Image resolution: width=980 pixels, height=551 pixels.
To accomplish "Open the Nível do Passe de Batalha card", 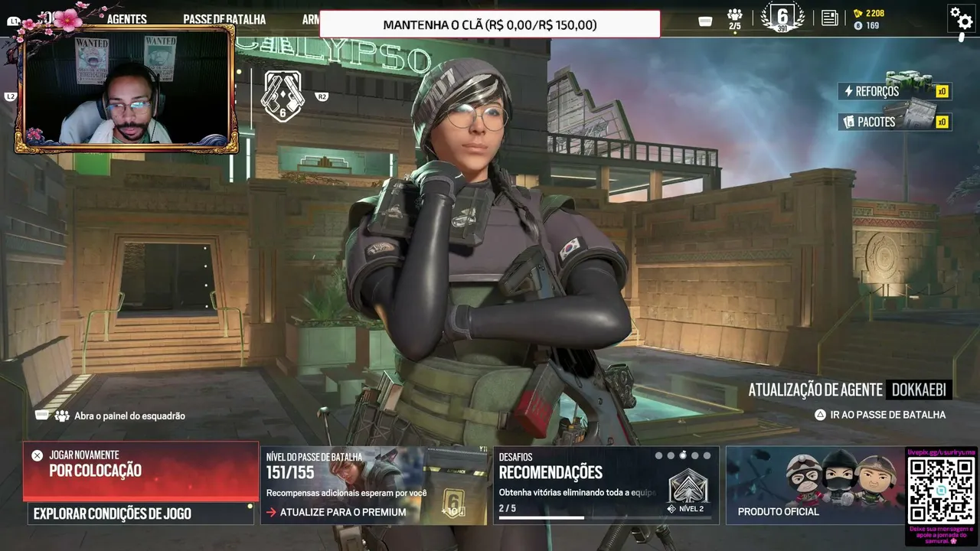I will (x=375, y=485).
